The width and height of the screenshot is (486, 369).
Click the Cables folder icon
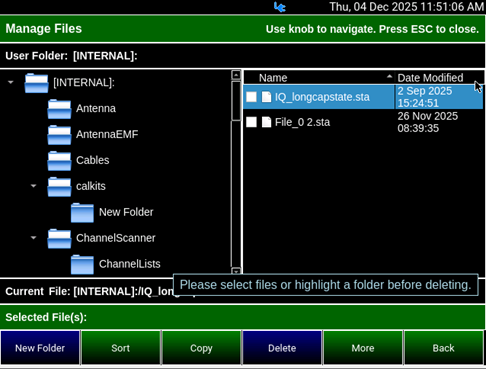pos(59,161)
